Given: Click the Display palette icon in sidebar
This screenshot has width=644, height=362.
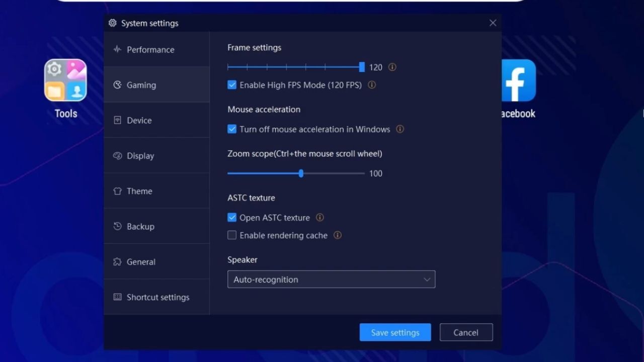Looking at the screenshot, I should coord(117,156).
